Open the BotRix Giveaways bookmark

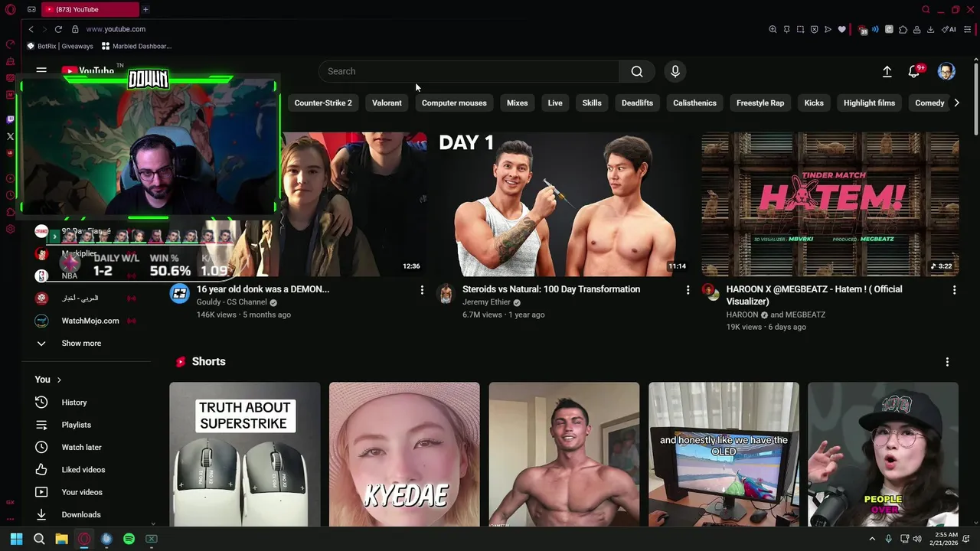click(60, 46)
